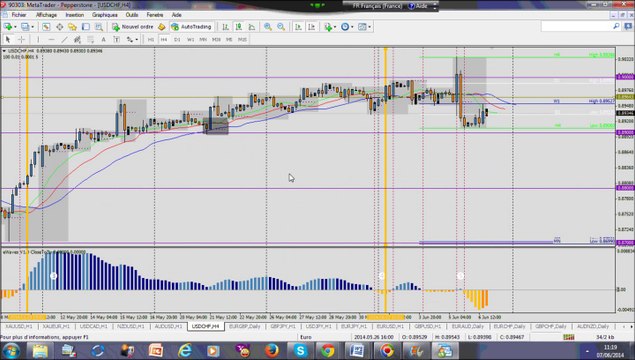Expand the profiles dropdown arrow
The width and height of the screenshot is (635, 360).
coord(32,27)
